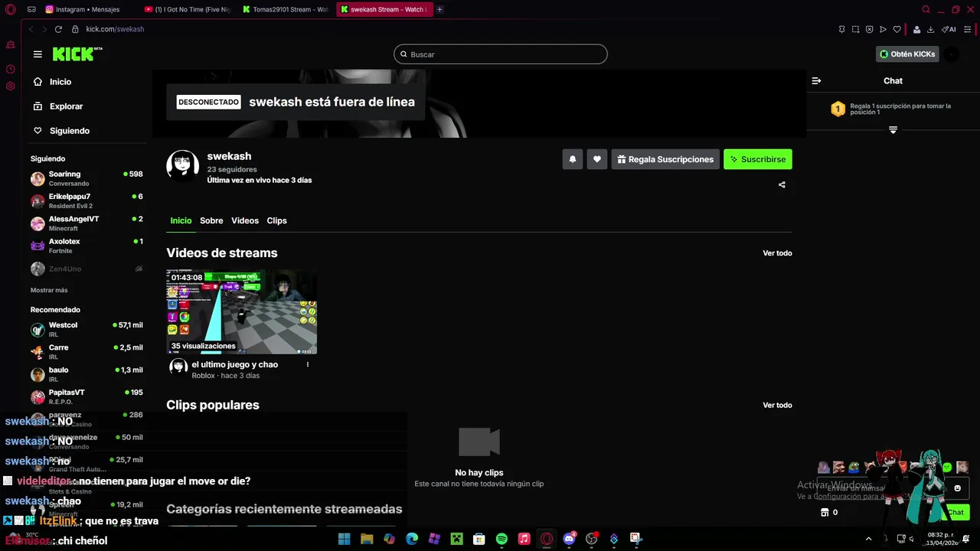Switch to Tomas29101 Stream tab
The image size is (980, 551).
click(286, 9)
